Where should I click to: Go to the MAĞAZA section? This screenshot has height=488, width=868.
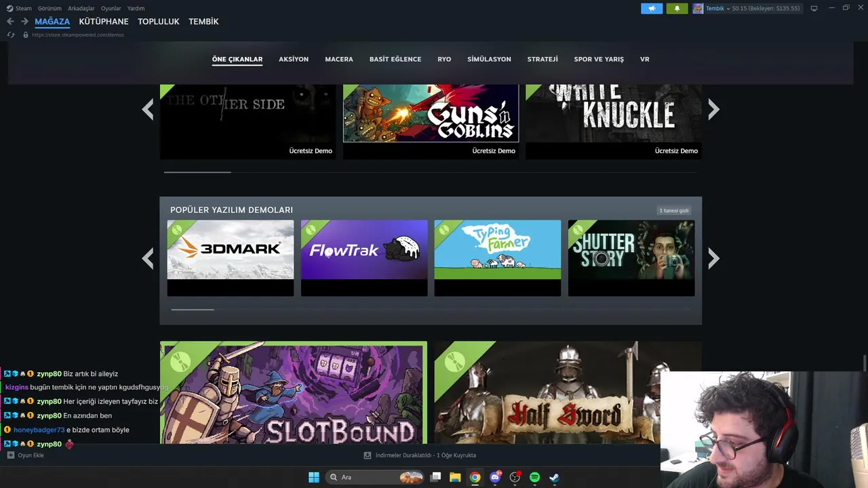(x=52, y=22)
